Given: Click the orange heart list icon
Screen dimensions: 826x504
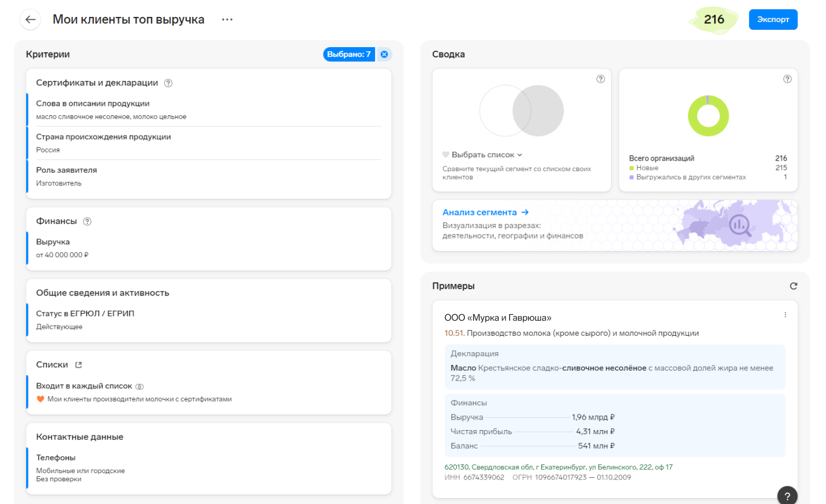Looking at the screenshot, I should 40,399.
